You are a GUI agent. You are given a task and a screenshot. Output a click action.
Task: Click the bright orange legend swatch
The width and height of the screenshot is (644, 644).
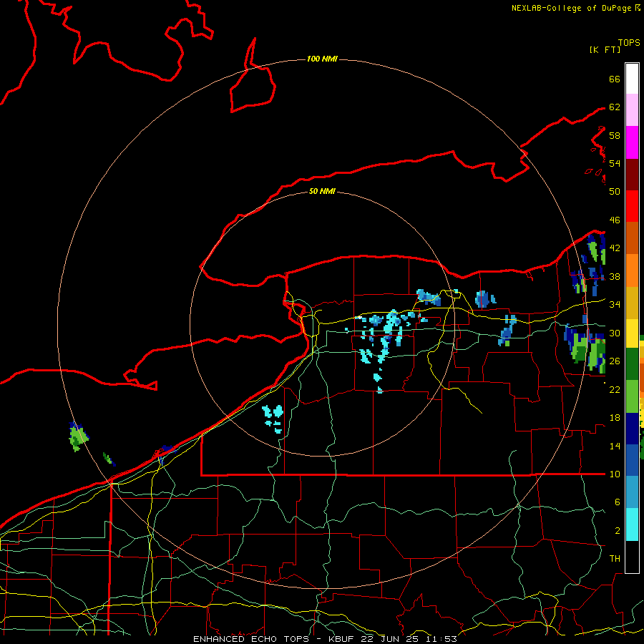click(632, 270)
